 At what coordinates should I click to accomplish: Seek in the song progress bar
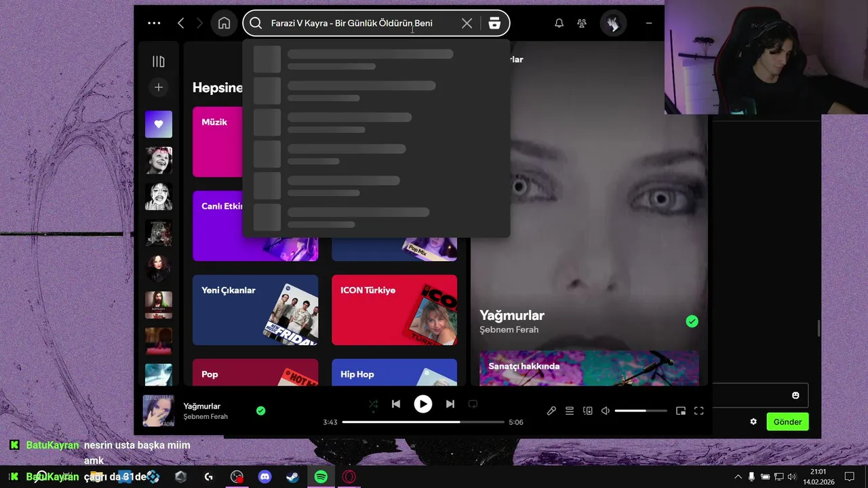tap(423, 422)
